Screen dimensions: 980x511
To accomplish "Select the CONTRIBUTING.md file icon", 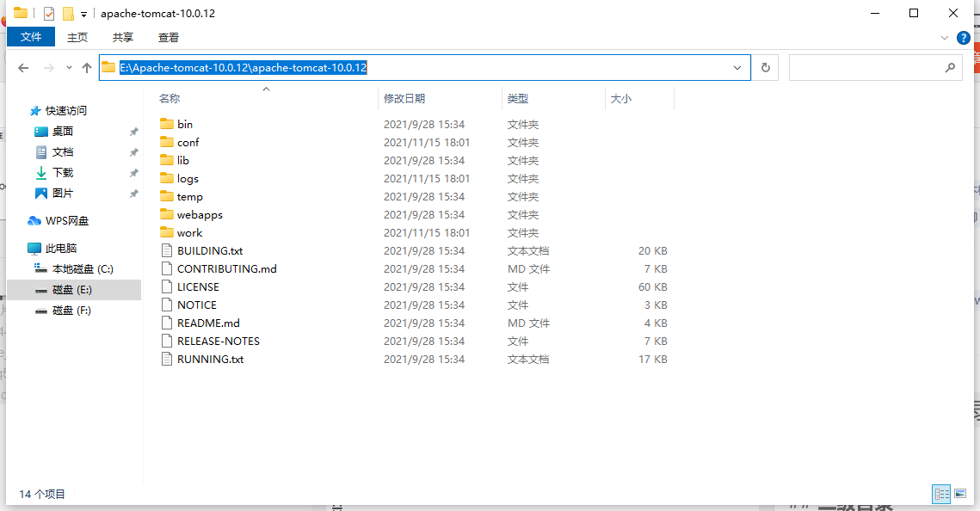I will pyautogui.click(x=166, y=268).
